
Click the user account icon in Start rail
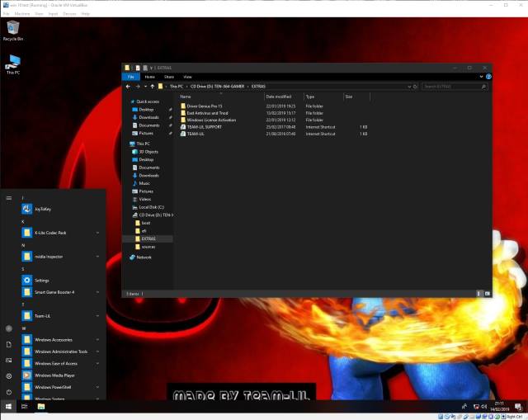[x=9, y=328]
